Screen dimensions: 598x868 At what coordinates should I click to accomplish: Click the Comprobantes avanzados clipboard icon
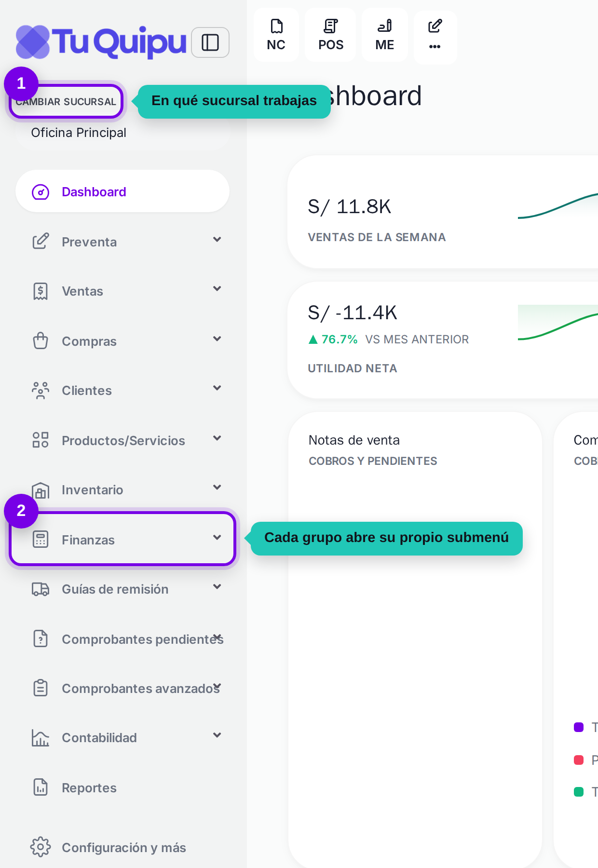coord(41,688)
